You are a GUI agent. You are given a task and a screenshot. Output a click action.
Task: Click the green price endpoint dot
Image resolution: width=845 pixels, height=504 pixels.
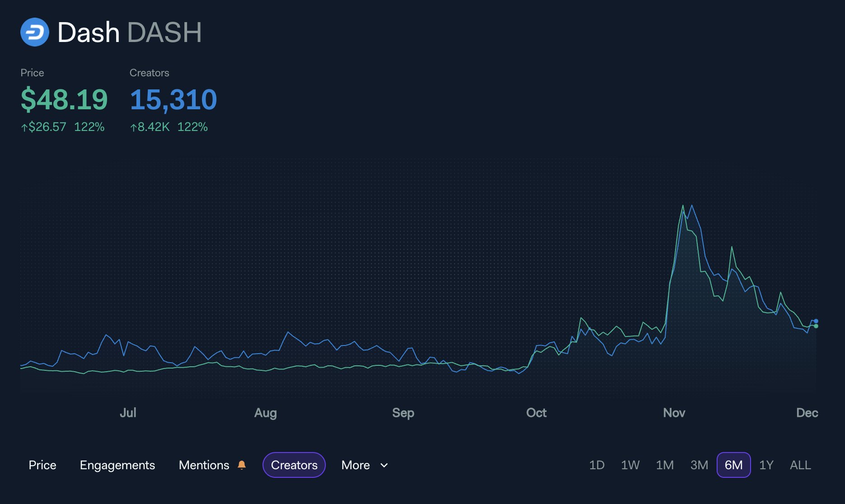(x=816, y=326)
